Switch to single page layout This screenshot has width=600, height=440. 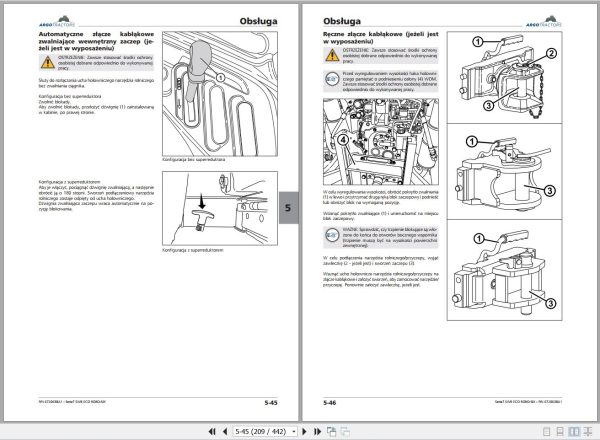pyautogui.click(x=546, y=432)
